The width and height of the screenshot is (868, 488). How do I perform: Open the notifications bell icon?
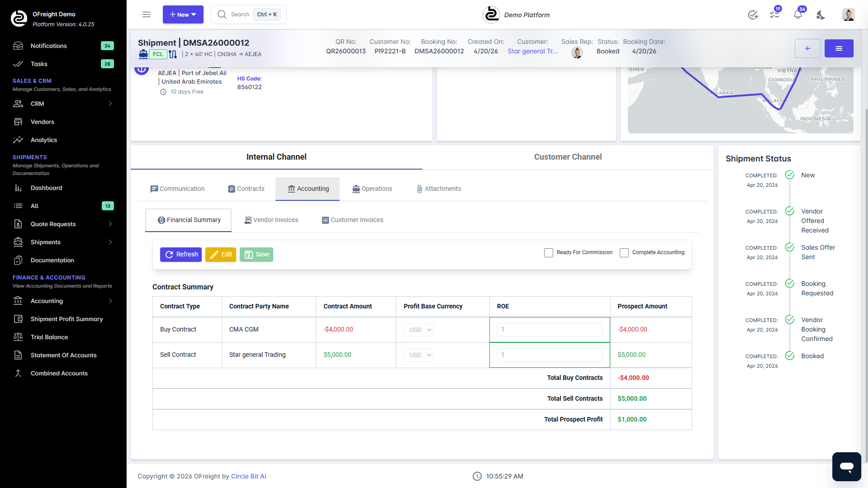797,14
